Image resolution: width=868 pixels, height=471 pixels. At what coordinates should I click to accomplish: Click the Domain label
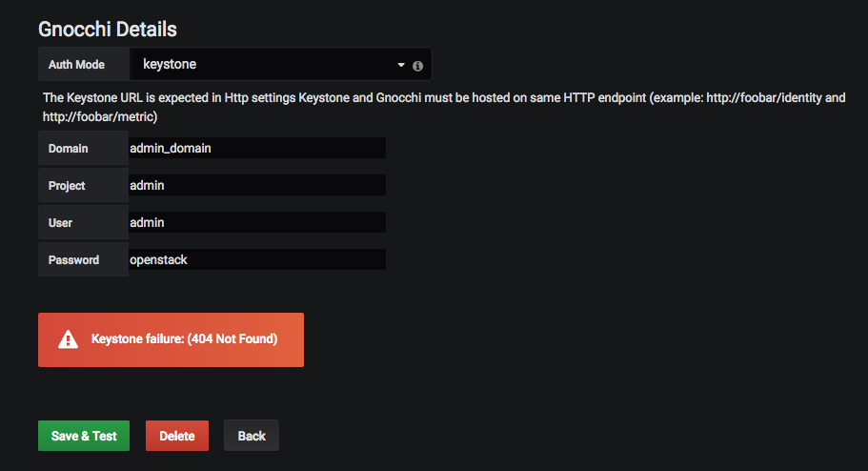click(x=68, y=149)
